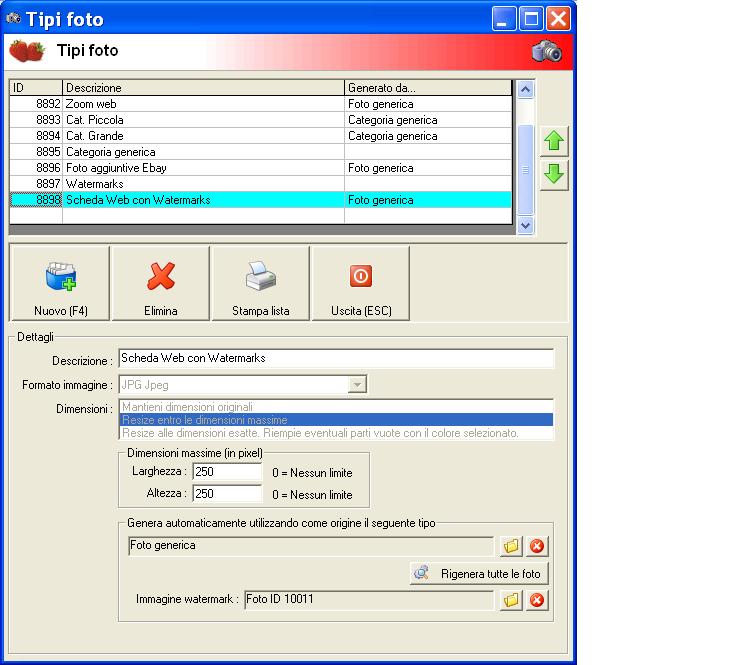This screenshot has height=665, width=731.
Task: Click the camera icon in the header
Action: click(547, 51)
